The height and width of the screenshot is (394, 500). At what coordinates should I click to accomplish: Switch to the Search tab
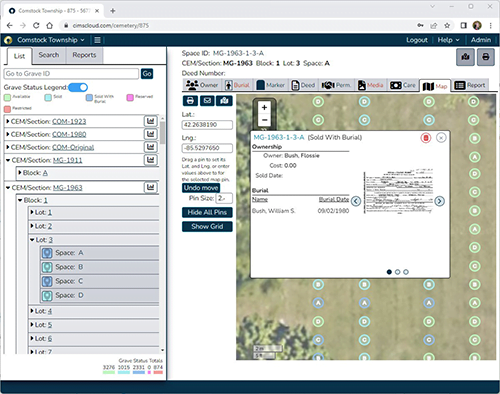click(x=49, y=55)
